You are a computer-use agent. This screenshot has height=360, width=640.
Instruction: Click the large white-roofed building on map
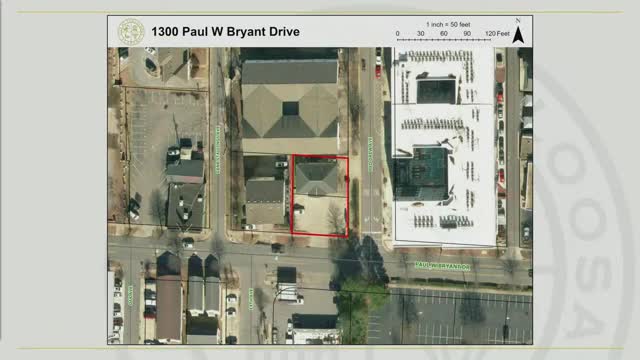coord(444,147)
